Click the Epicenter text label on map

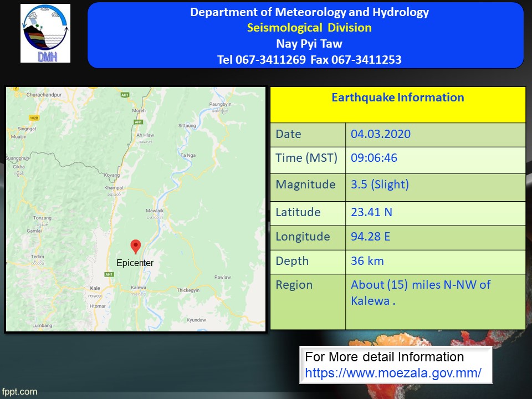pyautogui.click(x=135, y=263)
